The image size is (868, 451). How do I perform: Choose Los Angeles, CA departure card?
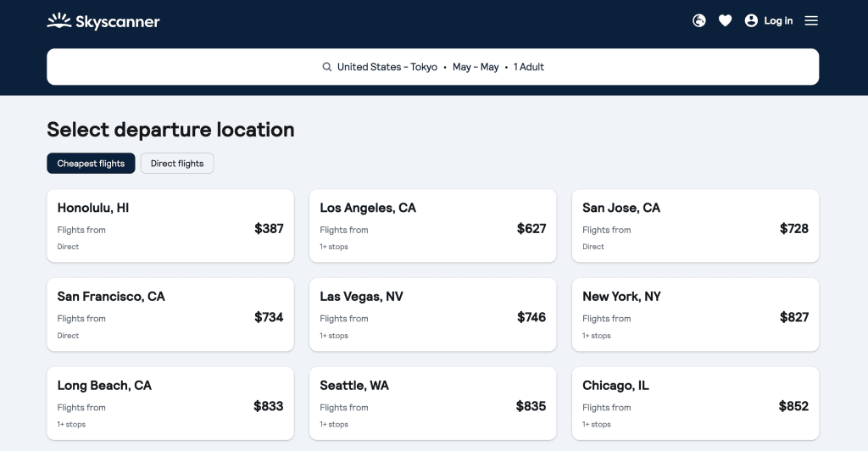pos(433,225)
